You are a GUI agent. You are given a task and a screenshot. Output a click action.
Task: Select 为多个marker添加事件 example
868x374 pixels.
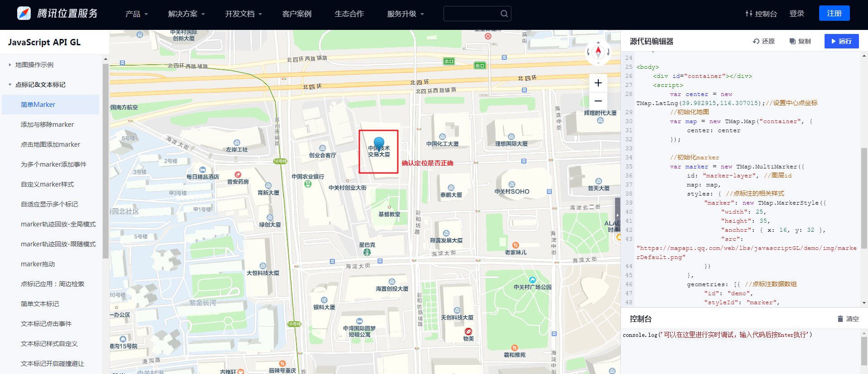coord(50,164)
